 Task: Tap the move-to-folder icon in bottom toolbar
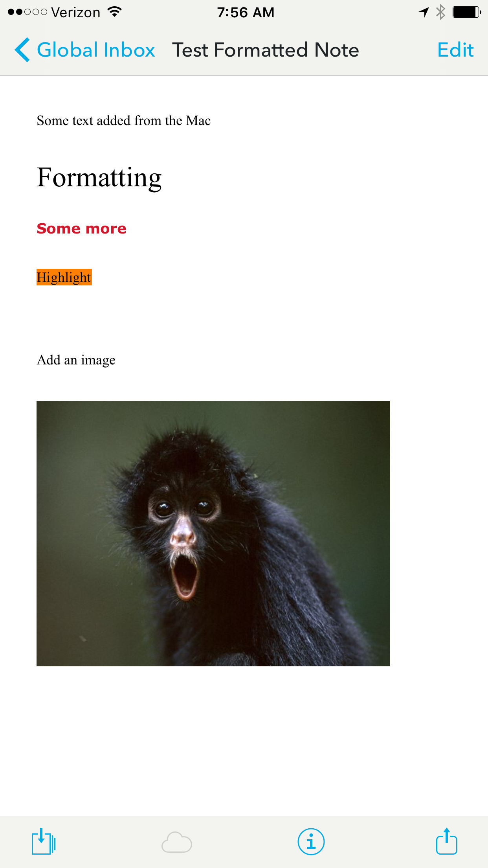pyautogui.click(x=44, y=842)
